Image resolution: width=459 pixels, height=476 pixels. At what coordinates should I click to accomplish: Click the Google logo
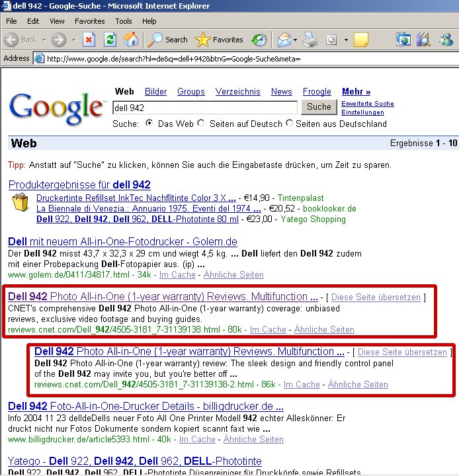56,108
